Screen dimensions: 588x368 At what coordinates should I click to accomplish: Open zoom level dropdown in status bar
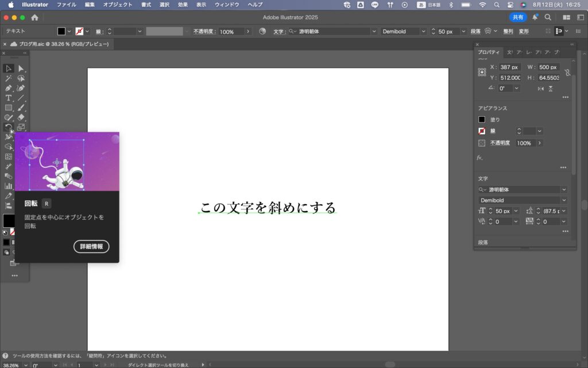click(x=25, y=365)
